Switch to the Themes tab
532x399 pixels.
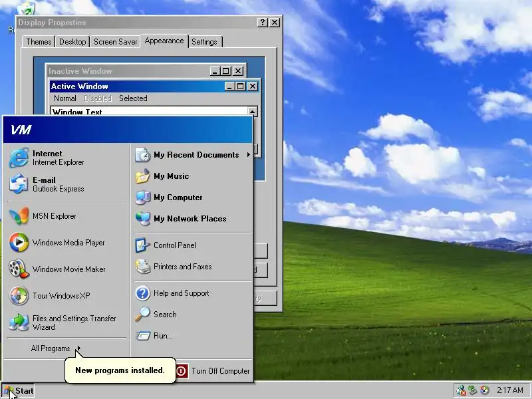(x=39, y=42)
